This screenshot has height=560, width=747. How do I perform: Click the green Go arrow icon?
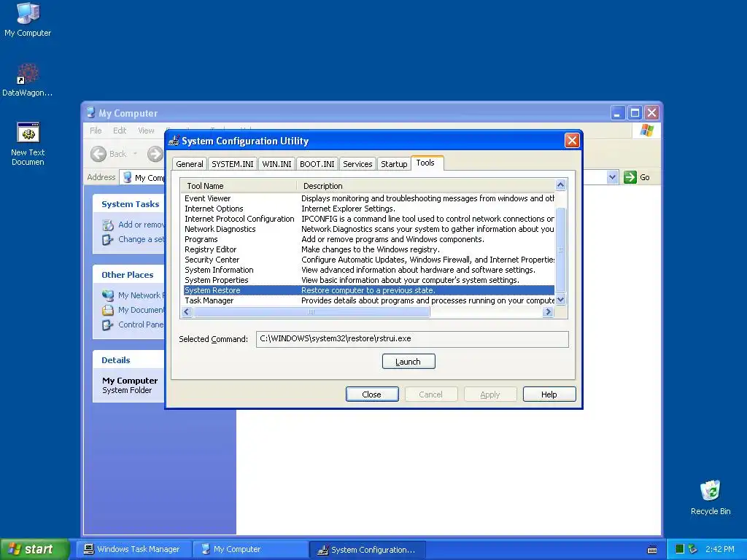[x=630, y=177]
